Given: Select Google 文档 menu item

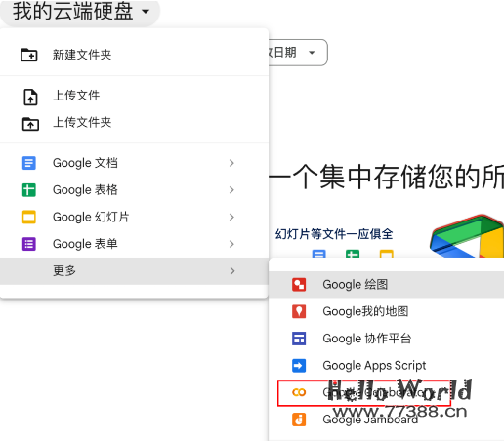Looking at the screenshot, I should [x=134, y=163].
